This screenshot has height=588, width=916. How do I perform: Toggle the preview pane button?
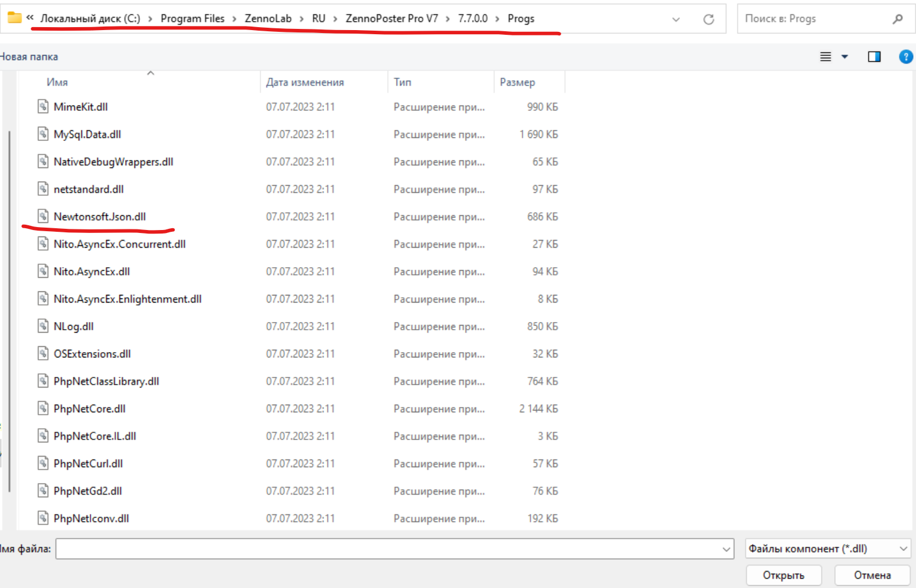(874, 57)
